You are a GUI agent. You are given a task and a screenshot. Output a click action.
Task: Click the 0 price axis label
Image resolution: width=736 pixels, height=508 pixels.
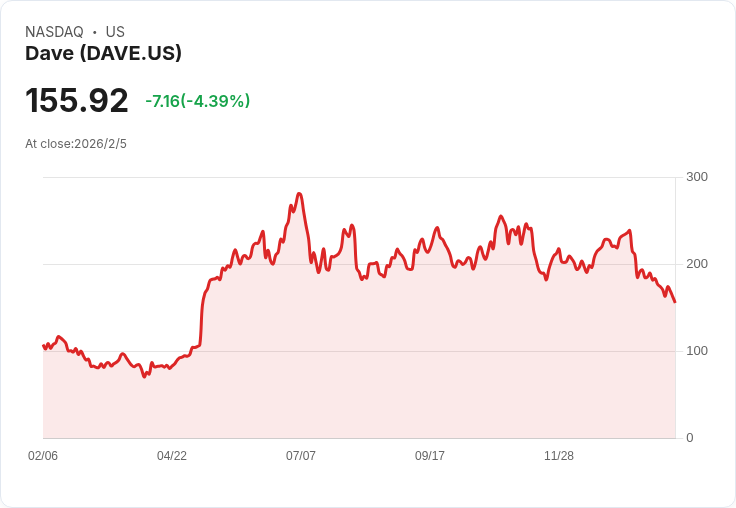coord(690,438)
